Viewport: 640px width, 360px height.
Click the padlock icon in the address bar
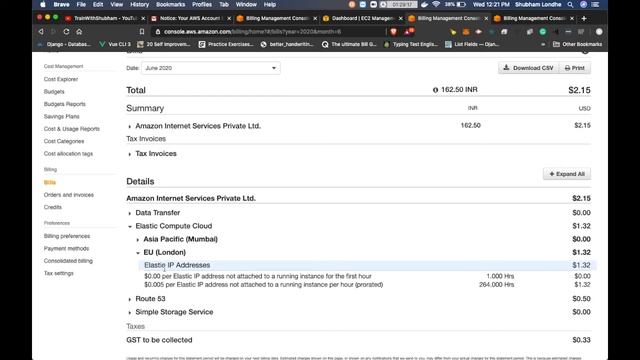click(x=158, y=31)
